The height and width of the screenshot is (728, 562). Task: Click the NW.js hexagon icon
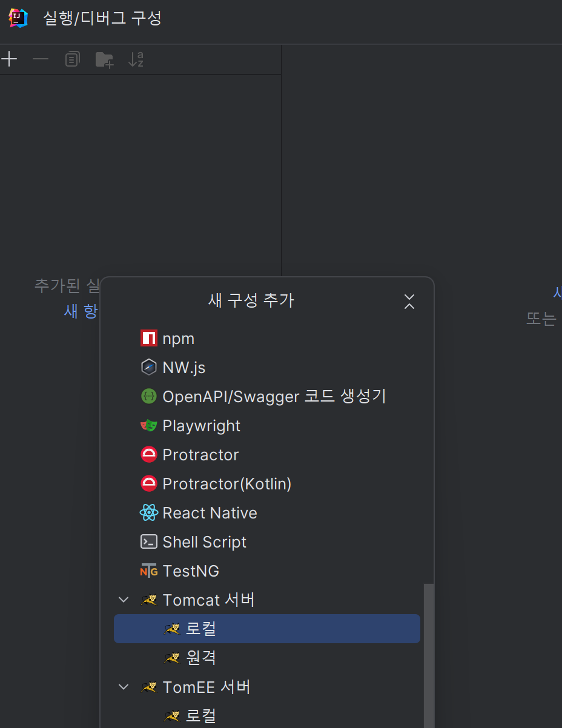(149, 368)
